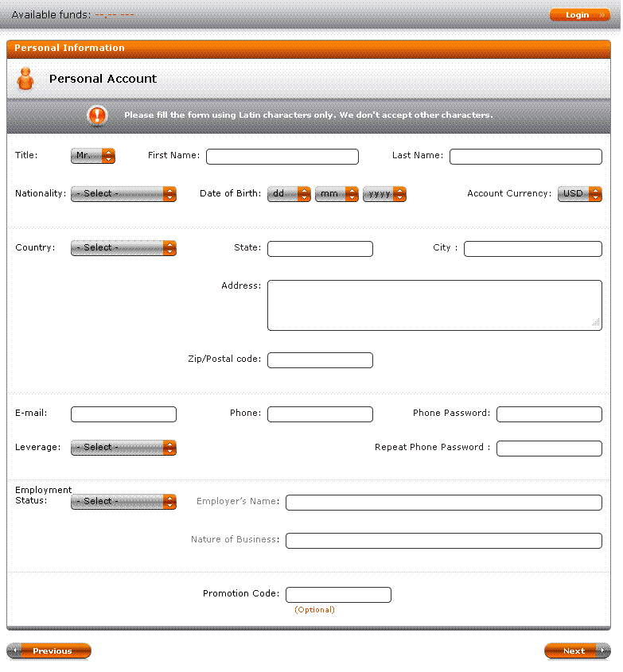Go back with the Previous button
This screenshot has height=672, width=623.
(49, 651)
